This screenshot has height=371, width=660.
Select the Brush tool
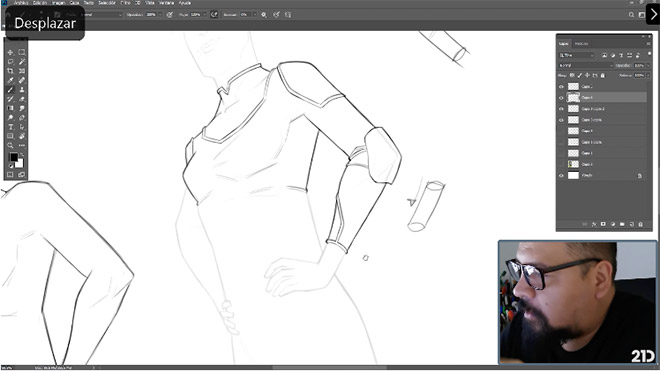tap(10, 90)
